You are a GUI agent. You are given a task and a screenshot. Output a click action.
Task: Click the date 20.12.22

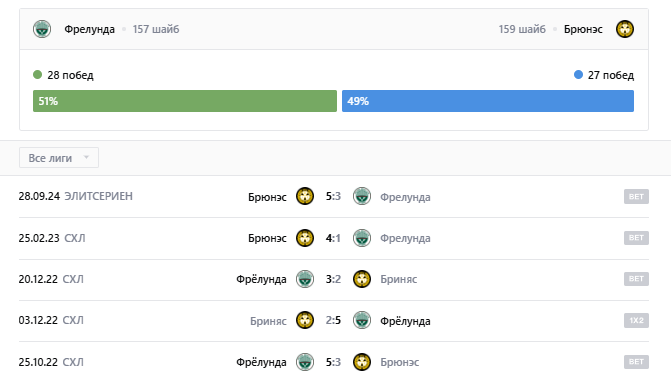(x=38, y=279)
